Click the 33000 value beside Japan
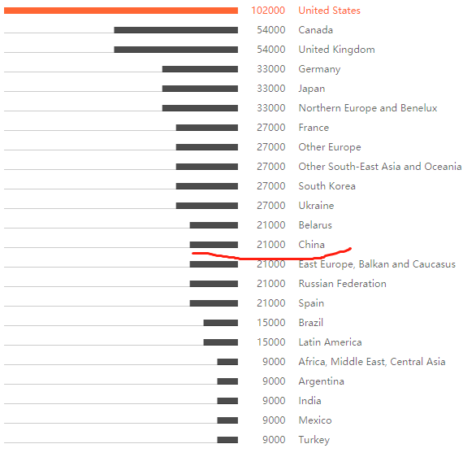Screen dimensions: 476x457 click(271, 89)
